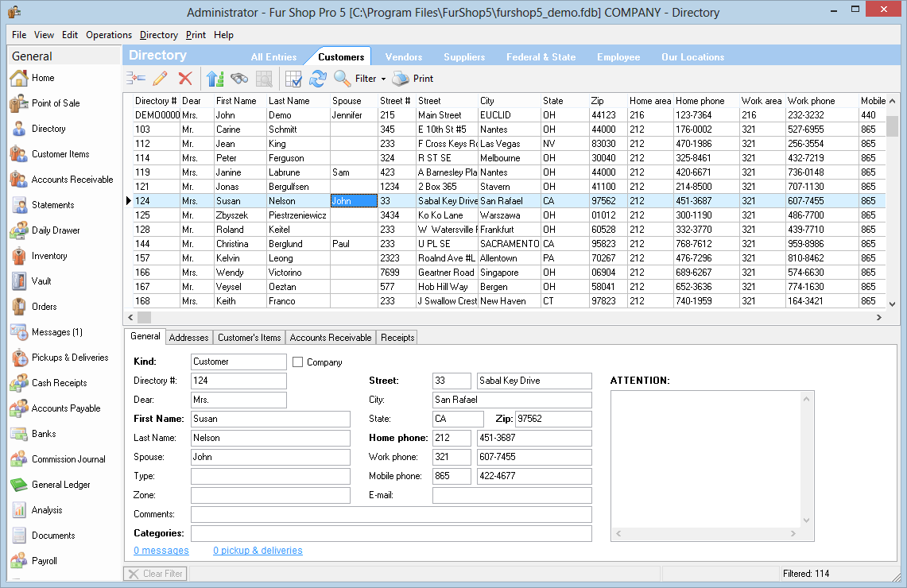907x588 pixels.
Task: Click the grid checkmark selection icon
Action: click(x=293, y=79)
